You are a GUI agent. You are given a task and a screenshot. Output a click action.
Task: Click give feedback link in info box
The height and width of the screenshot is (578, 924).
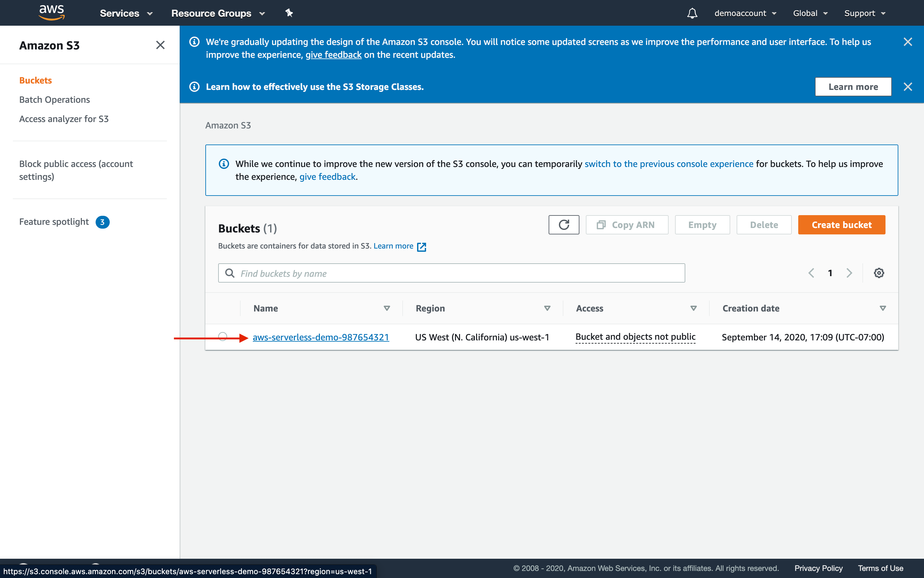[x=327, y=177]
